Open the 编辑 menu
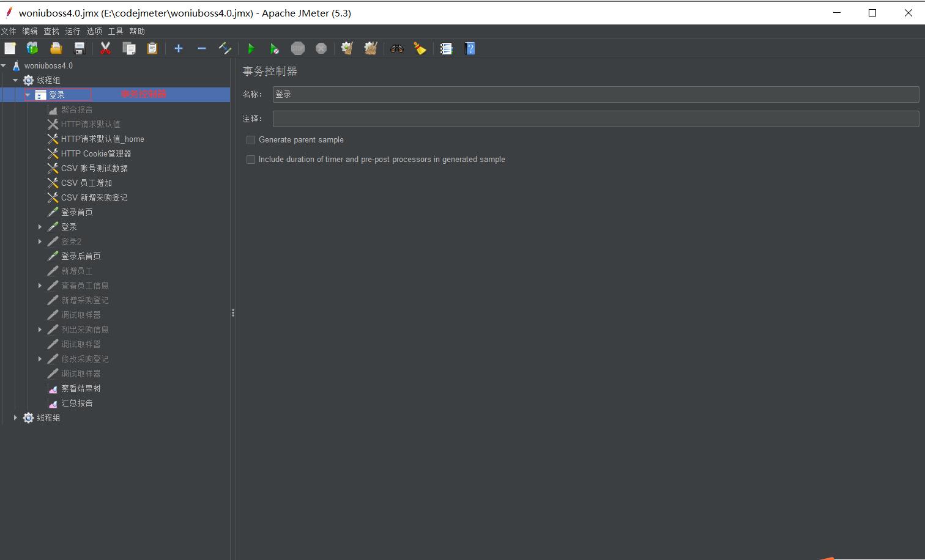 coord(30,31)
